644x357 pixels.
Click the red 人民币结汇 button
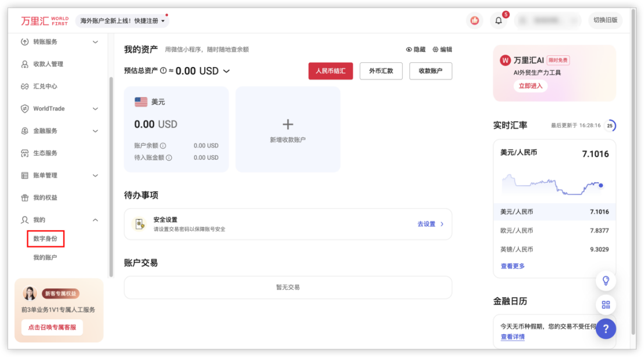click(330, 70)
